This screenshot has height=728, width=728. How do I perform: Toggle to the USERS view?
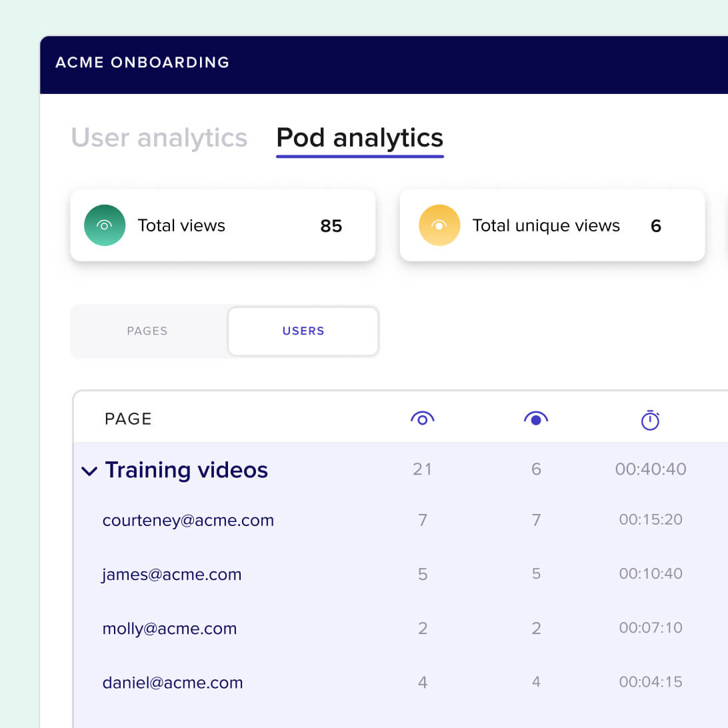(x=303, y=331)
